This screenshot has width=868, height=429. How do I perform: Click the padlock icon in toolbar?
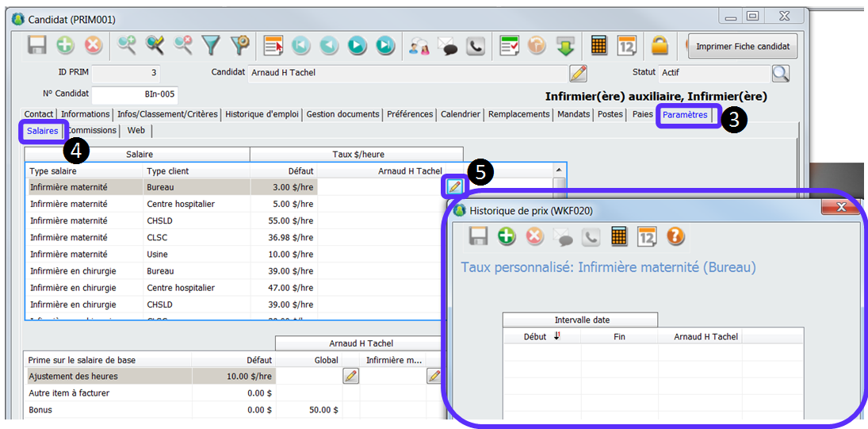click(x=660, y=46)
